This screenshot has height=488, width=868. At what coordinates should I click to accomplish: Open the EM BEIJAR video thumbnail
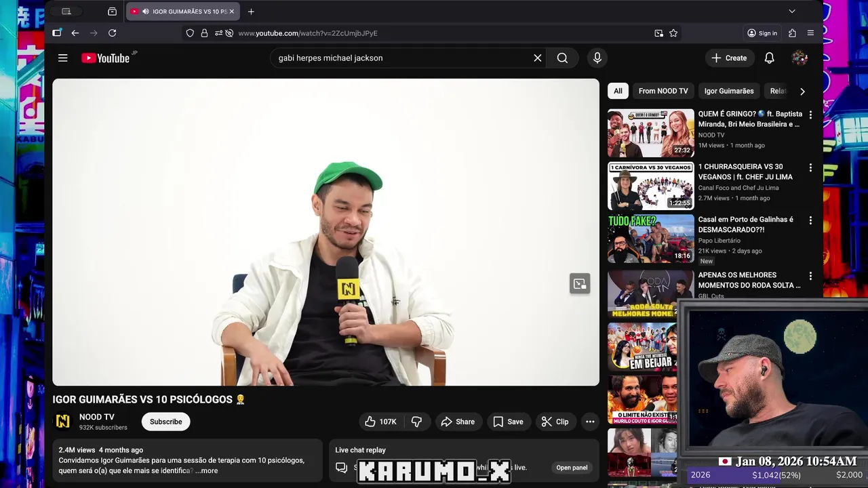[642, 347]
